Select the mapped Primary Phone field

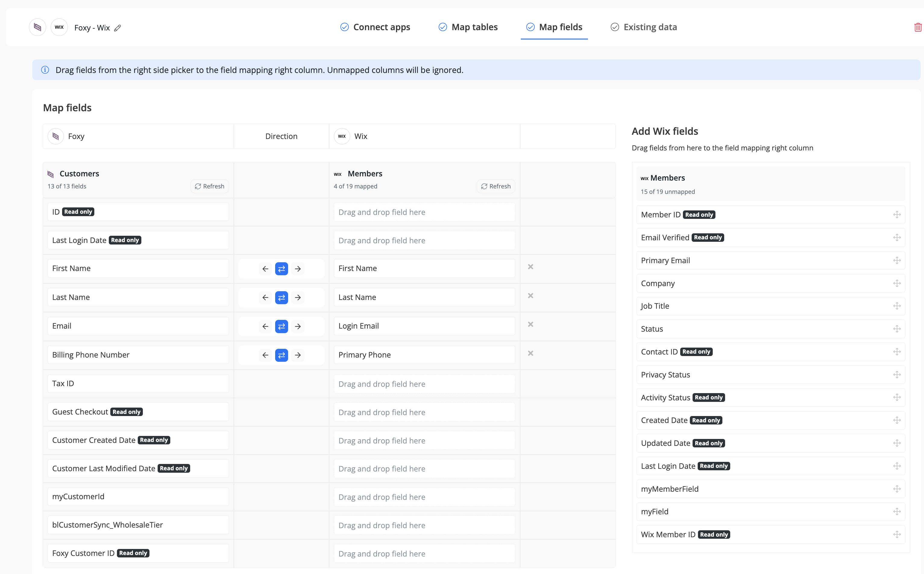pos(424,355)
